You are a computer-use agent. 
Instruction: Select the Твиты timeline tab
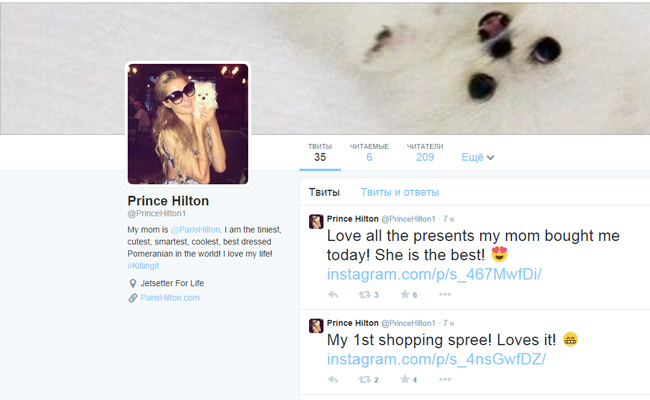[324, 192]
